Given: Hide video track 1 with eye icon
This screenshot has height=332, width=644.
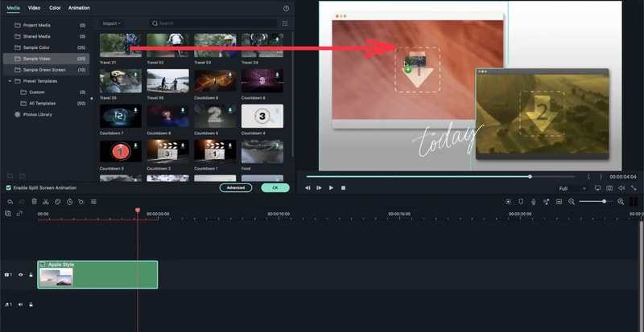Looking at the screenshot, I should pyautogui.click(x=21, y=275).
